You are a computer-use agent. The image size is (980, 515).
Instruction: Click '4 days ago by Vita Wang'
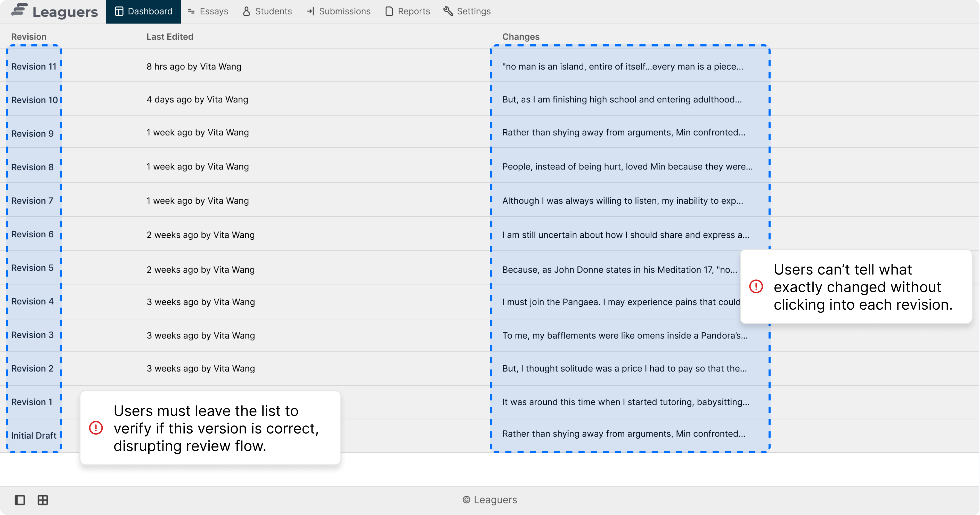pos(198,99)
